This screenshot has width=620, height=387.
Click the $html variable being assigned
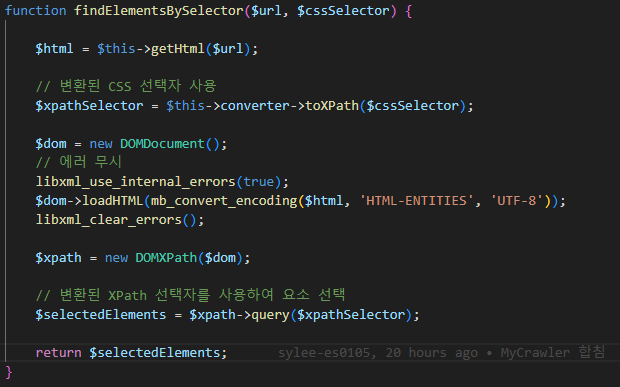click(54, 49)
